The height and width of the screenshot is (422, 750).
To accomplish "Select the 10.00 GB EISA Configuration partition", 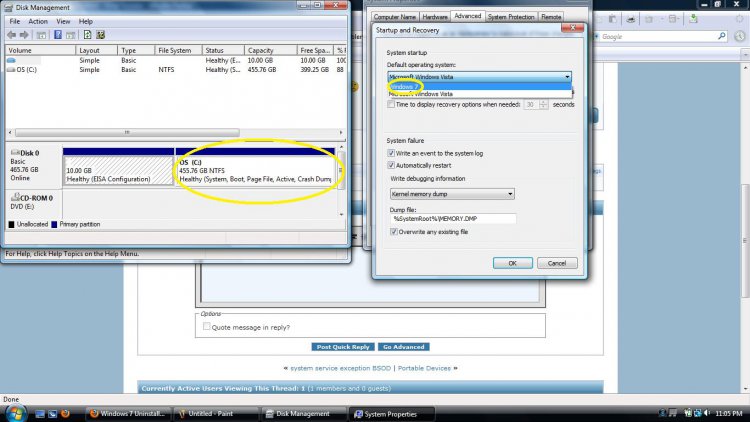I will (118, 170).
